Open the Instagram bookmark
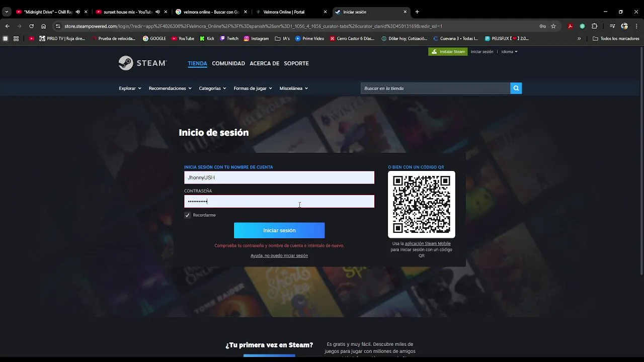 pyautogui.click(x=257, y=38)
